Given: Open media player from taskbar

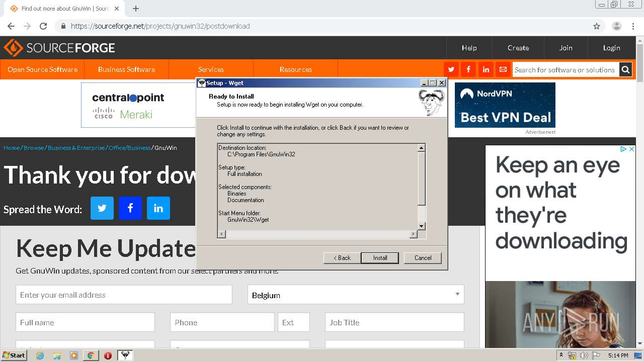Looking at the screenshot, I should tap(74, 355).
